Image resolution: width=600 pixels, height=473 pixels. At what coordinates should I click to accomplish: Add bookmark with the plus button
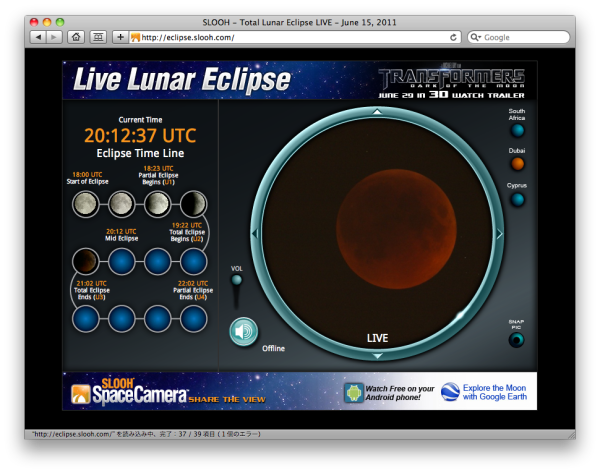click(x=120, y=37)
